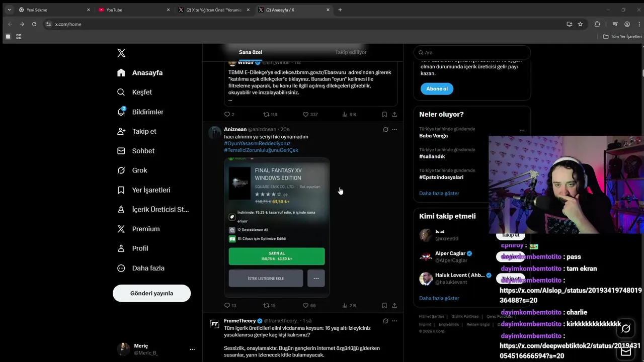
Task: Open Grok action on FrameTheory's post
Action: (x=385, y=321)
